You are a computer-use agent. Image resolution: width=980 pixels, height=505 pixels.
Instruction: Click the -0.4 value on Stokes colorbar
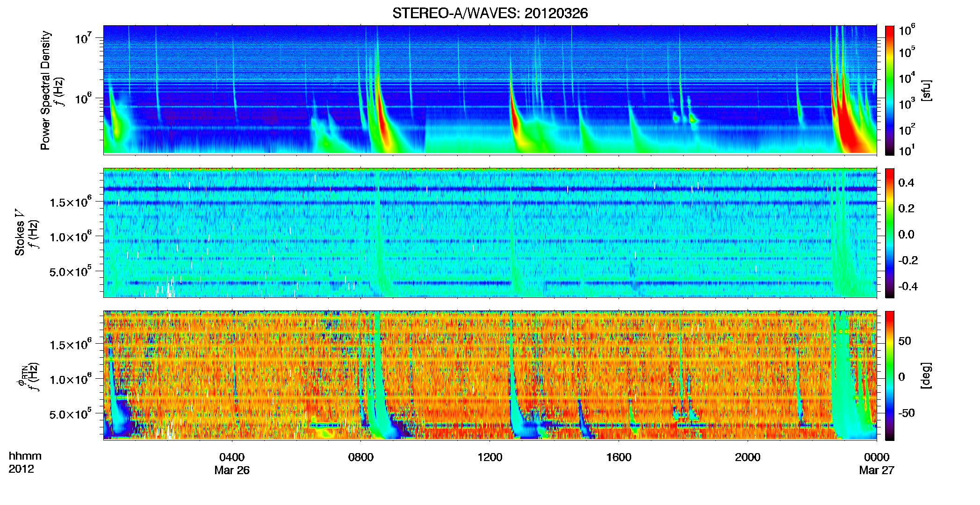pyautogui.click(x=908, y=286)
